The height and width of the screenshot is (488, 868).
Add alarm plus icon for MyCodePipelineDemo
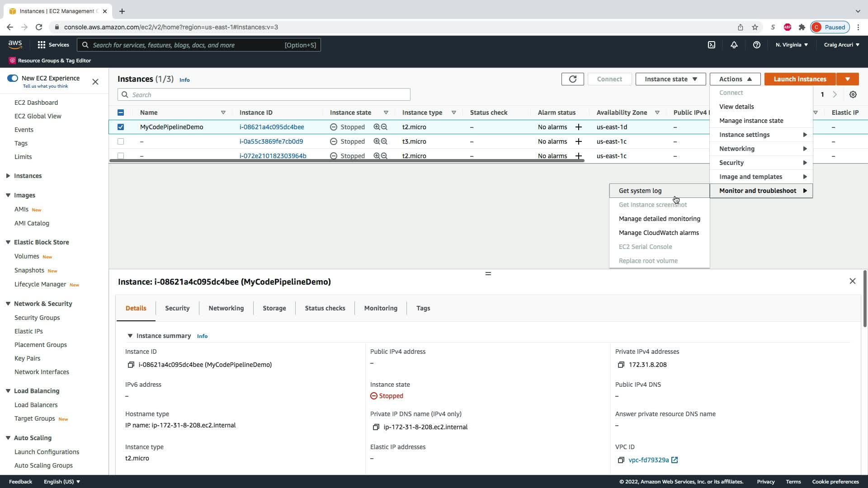(578, 127)
